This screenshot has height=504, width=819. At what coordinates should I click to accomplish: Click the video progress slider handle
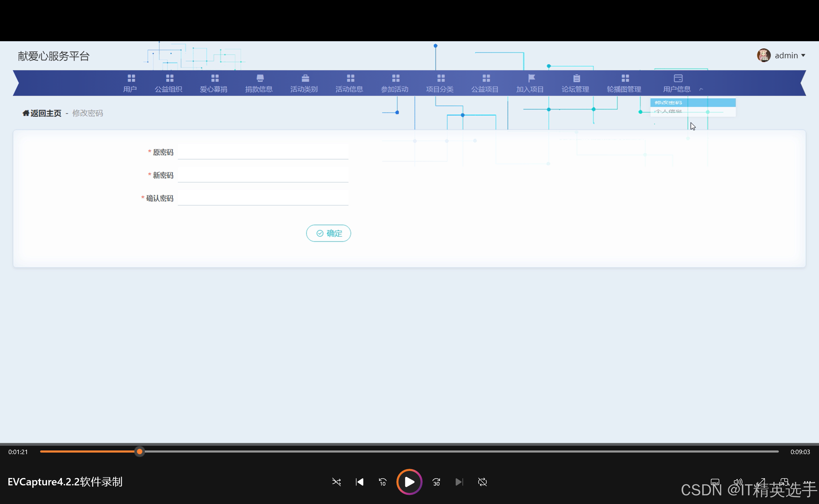[140, 452]
